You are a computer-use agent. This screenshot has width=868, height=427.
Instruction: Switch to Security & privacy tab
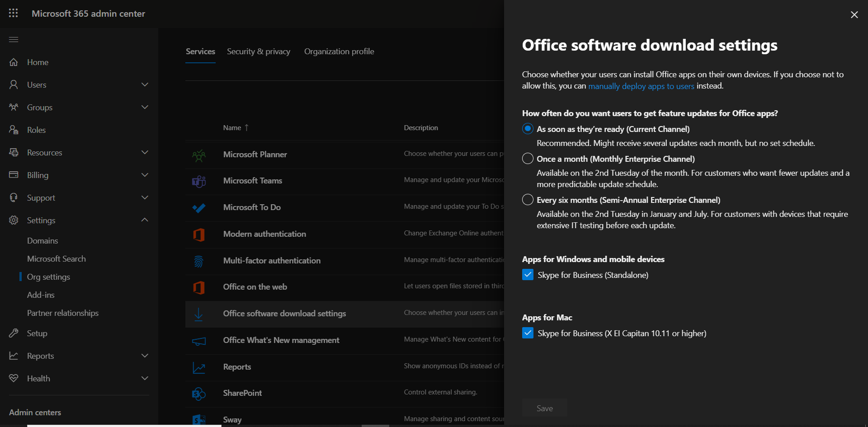(x=259, y=52)
